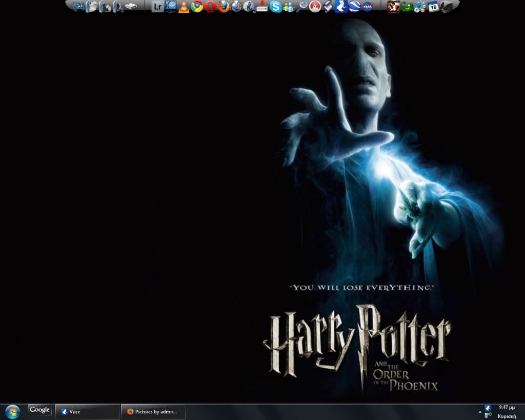Image resolution: width=525 pixels, height=420 pixels.
Task: Open the drive icon in the dock
Action: pos(131,6)
